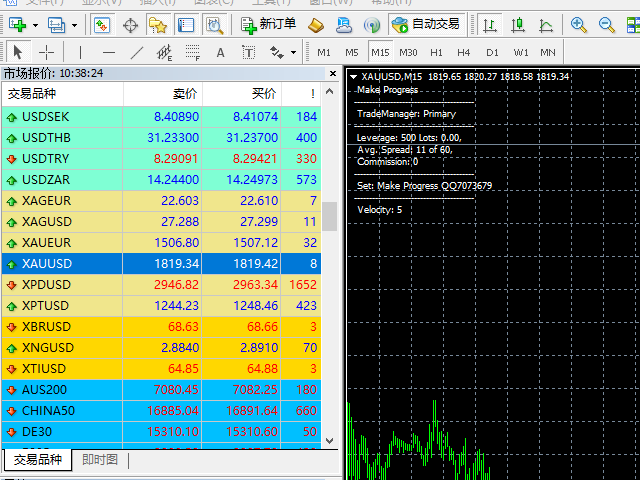
Task: Click the Market Watch scroll down arrow
Action: 330,441
